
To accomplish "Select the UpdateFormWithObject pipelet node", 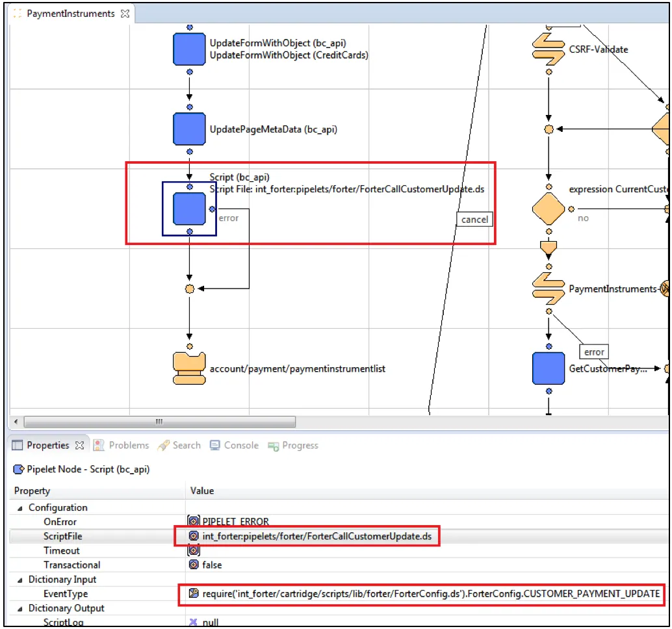I will [189, 49].
